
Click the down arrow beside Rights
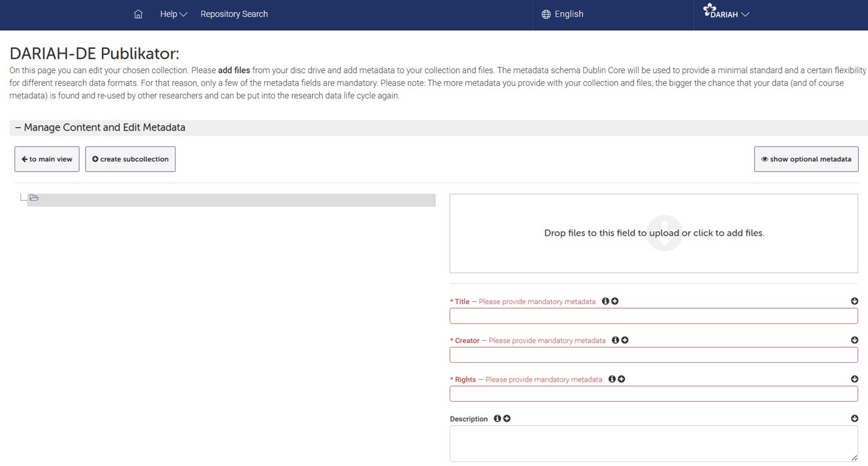click(855, 379)
